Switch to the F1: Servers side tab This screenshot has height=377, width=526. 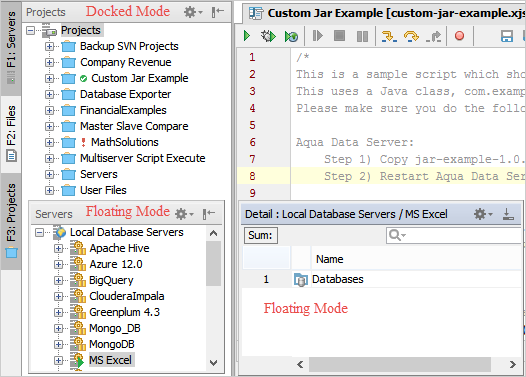[x=11, y=48]
